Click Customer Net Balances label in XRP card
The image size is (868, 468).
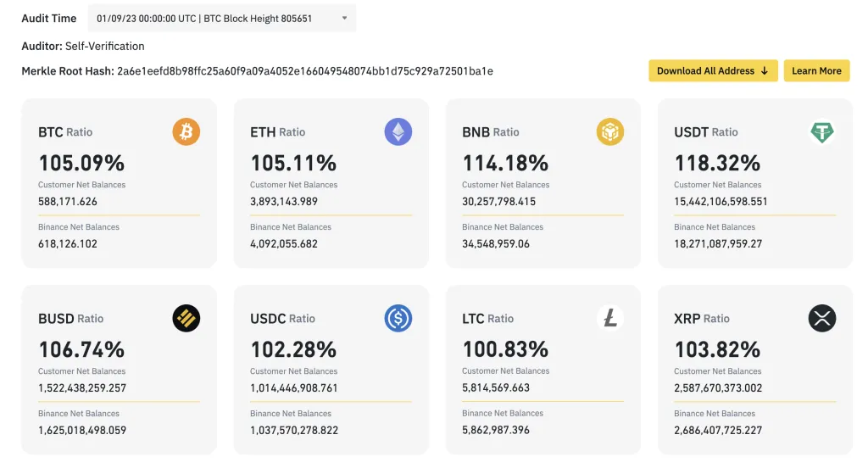[x=718, y=371]
